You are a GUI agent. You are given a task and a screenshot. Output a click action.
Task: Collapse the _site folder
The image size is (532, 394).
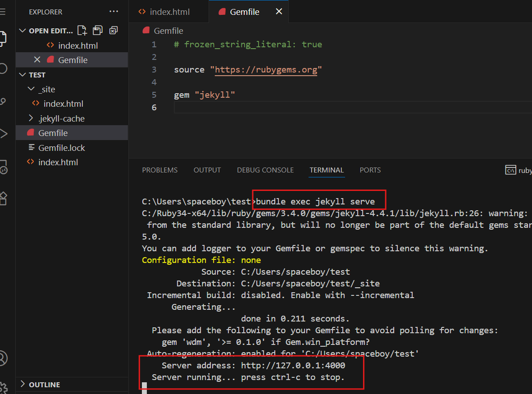click(31, 89)
